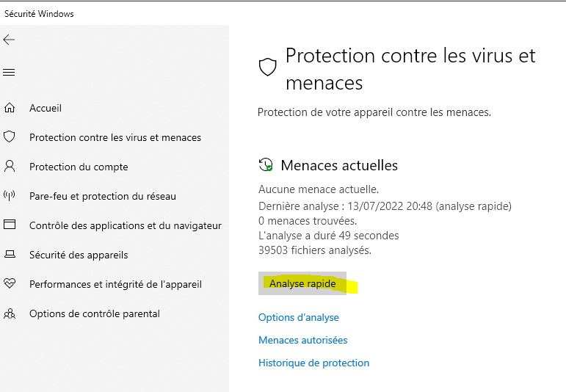Click the back arrow icon

point(10,40)
